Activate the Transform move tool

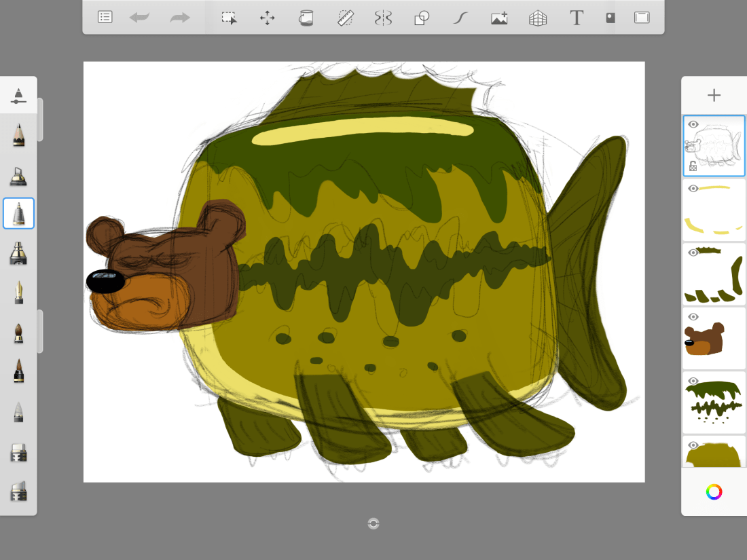point(268,18)
